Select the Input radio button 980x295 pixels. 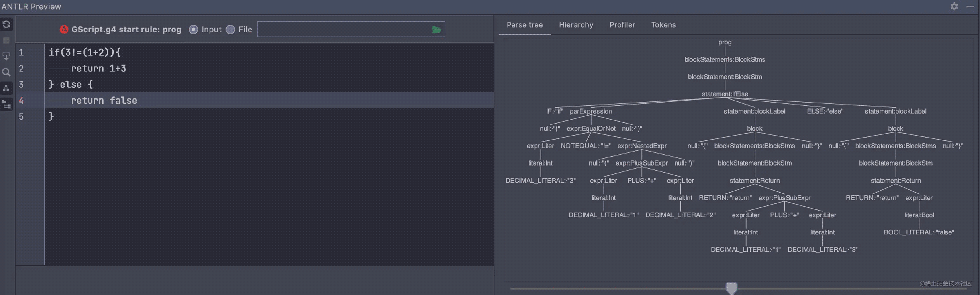(193, 30)
